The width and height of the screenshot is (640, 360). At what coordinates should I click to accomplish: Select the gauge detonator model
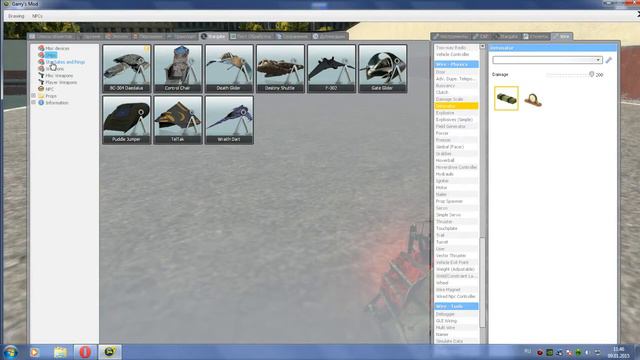(533, 99)
